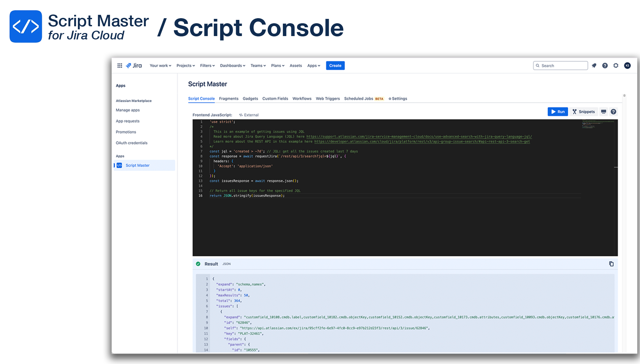
Task: Open the Dashboards dropdown
Action: (232, 66)
